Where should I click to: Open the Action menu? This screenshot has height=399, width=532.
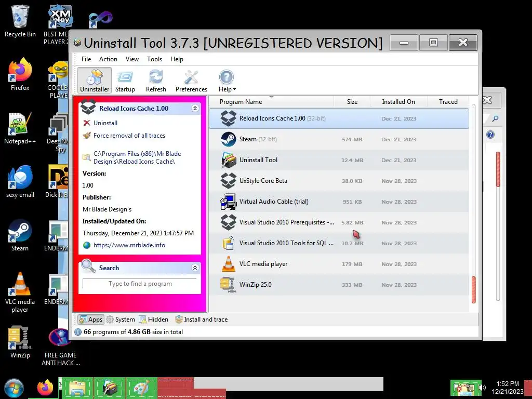[108, 59]
